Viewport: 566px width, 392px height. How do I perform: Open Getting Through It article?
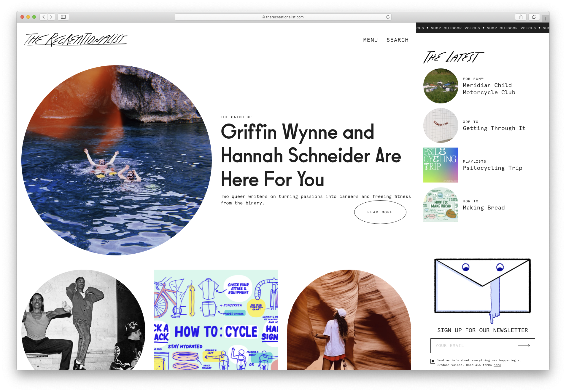[x=494, y=128]
